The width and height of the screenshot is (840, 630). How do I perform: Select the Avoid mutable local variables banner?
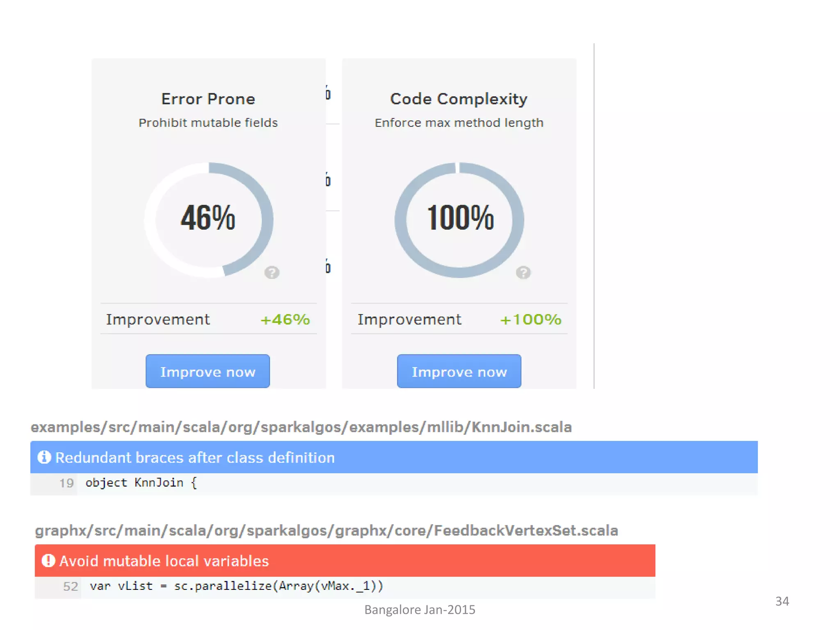345,560
